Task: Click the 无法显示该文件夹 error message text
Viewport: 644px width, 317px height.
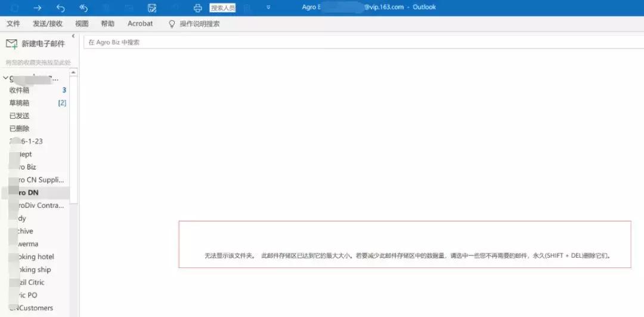Action: (408, 256)
